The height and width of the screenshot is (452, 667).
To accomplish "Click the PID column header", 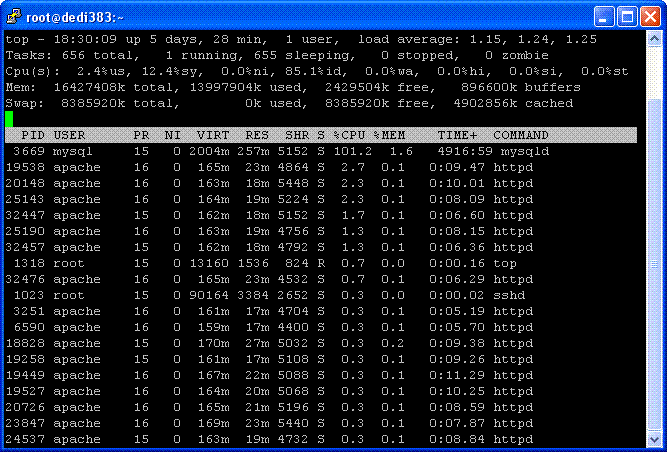I will point(32,135).
